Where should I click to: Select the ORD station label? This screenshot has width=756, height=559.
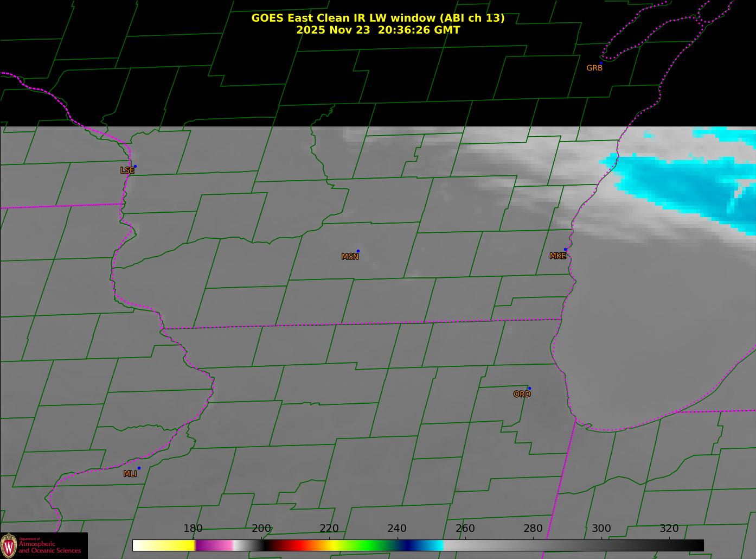[x=522, y=394]
